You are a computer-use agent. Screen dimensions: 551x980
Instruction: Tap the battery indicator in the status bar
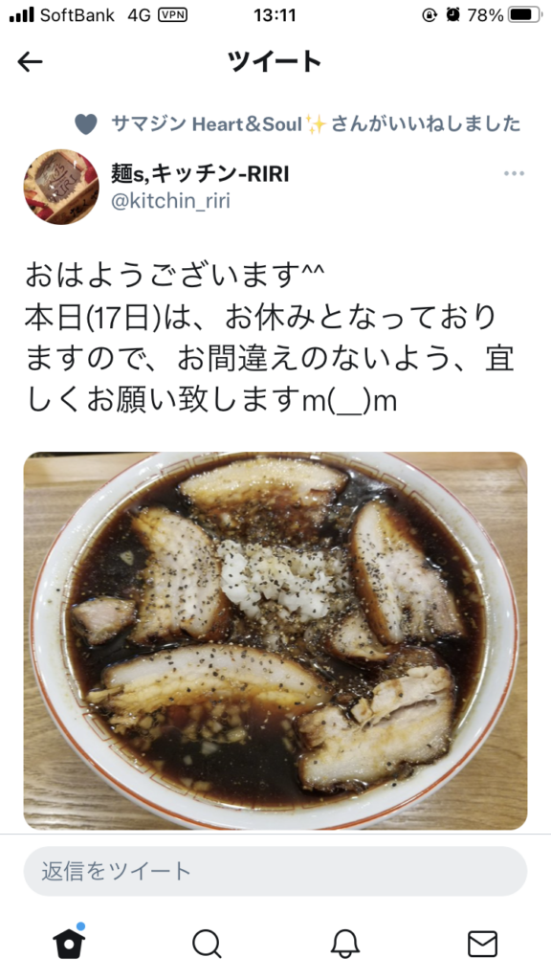point(524,15)
